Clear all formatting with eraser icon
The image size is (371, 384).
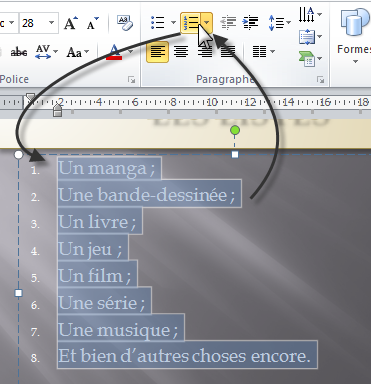pyautogui.click(x=125, y=23)
